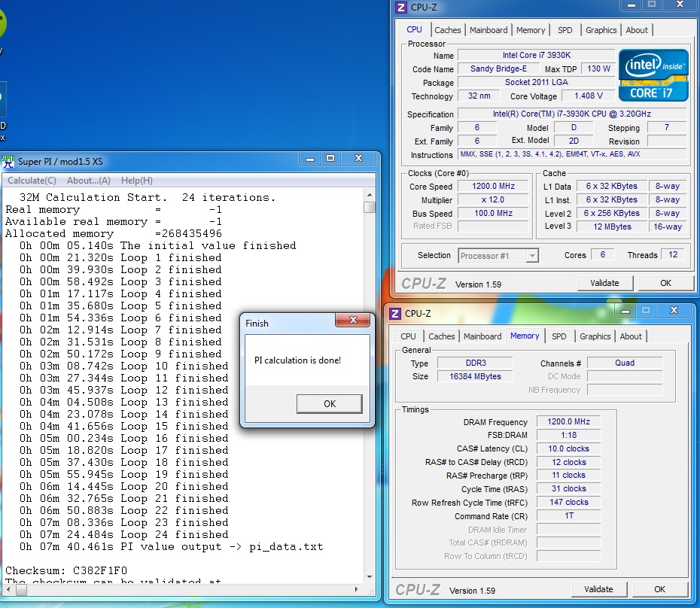Switch to Memory tab in upper CPU-Z window
The height and width of the screenshot is (608, 700).
click(531, 30)
